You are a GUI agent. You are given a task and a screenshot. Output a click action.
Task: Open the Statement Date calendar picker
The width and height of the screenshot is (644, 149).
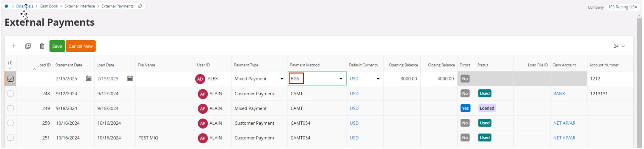[x=89, y=78]
